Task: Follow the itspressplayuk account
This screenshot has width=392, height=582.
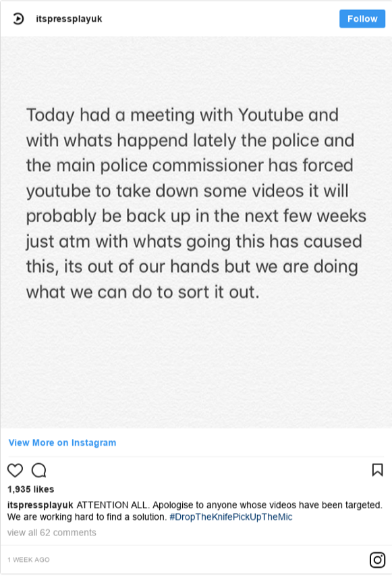Action: point(362,18)
